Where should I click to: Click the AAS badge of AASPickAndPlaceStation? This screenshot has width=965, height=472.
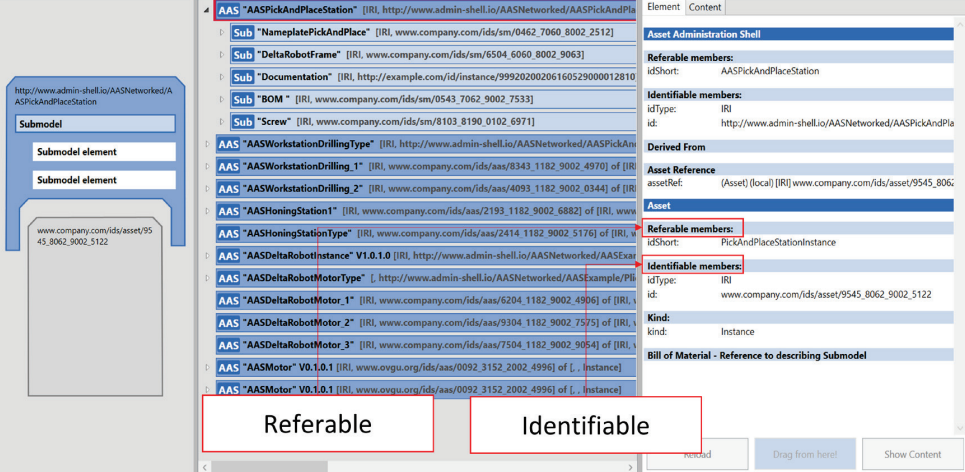228,10
